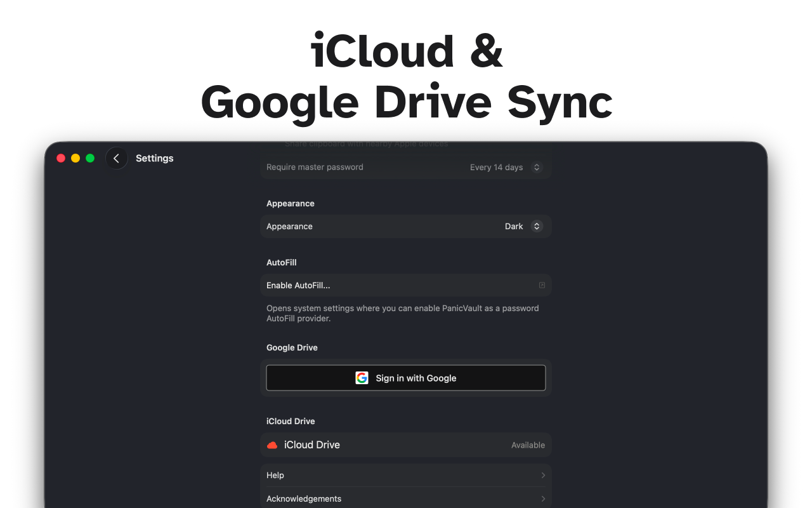Screen dimensions: 812x508
Task: Minimize the Settings window
Action: [x=75, y=157]
